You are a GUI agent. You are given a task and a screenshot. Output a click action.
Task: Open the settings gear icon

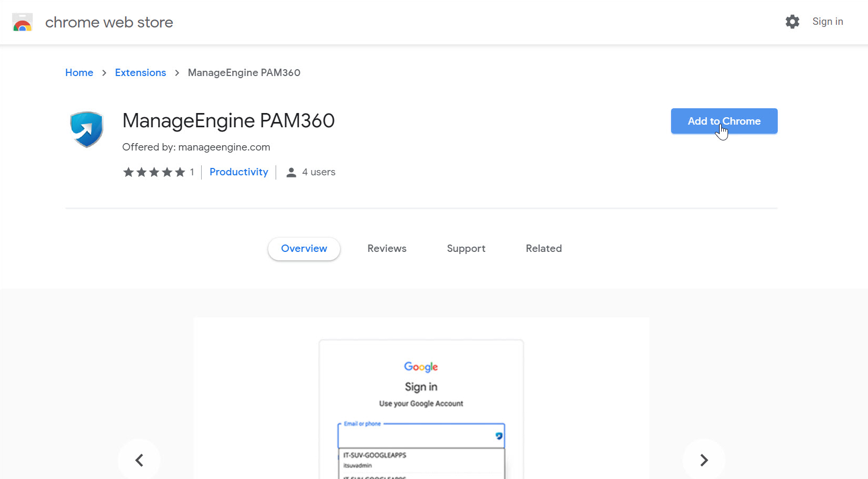pos(792,22)
